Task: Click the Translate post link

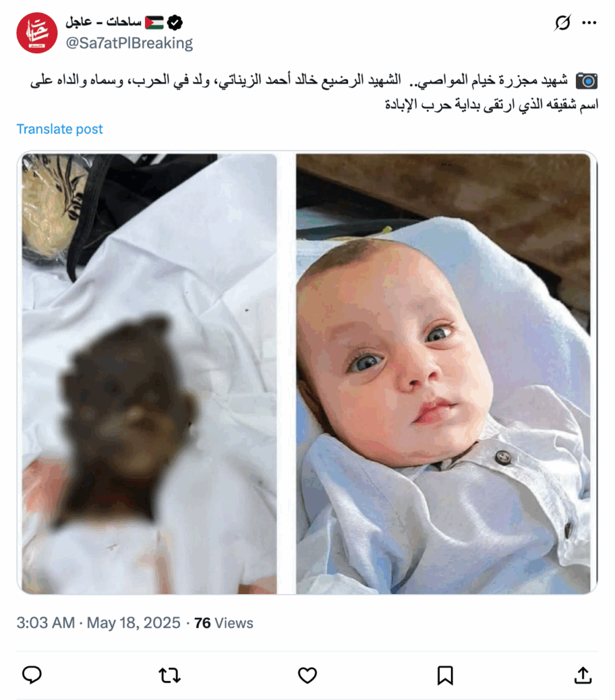Action: (x=60, y=129)
